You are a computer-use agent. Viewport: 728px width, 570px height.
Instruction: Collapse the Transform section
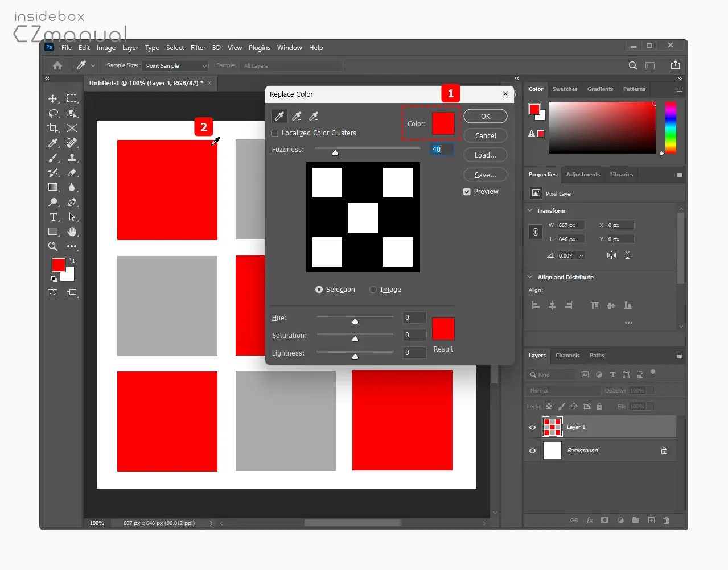(x=530, y=210)
